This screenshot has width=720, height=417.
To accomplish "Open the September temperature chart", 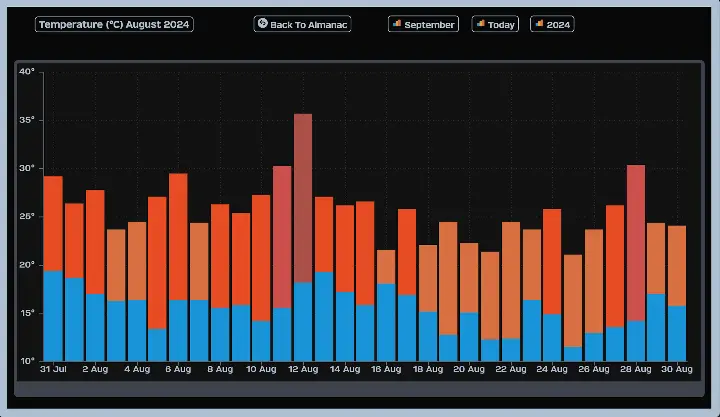I will coord(423,24).
